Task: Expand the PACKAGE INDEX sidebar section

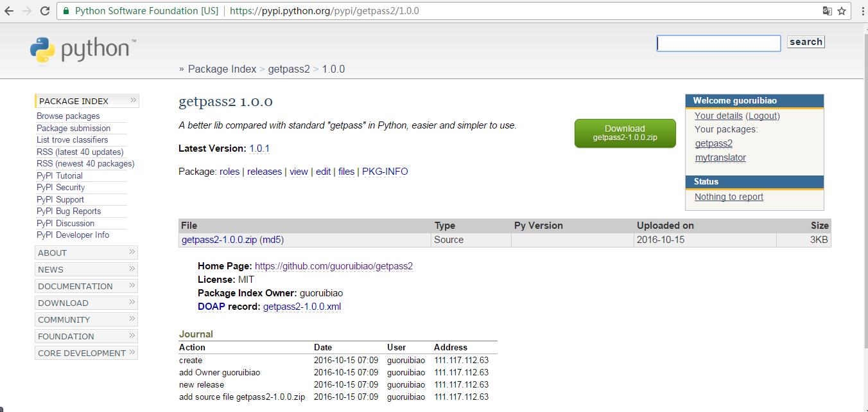Action: tap(87, 101)
